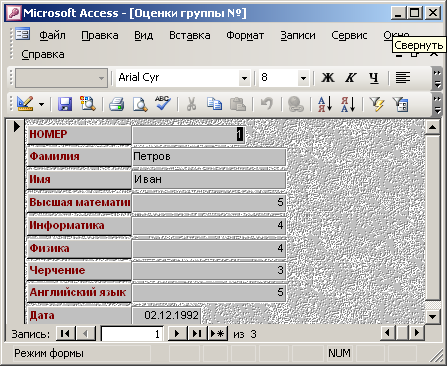
Task: Toggle Underline Ч formatting
Action: [x=374, y=78]
